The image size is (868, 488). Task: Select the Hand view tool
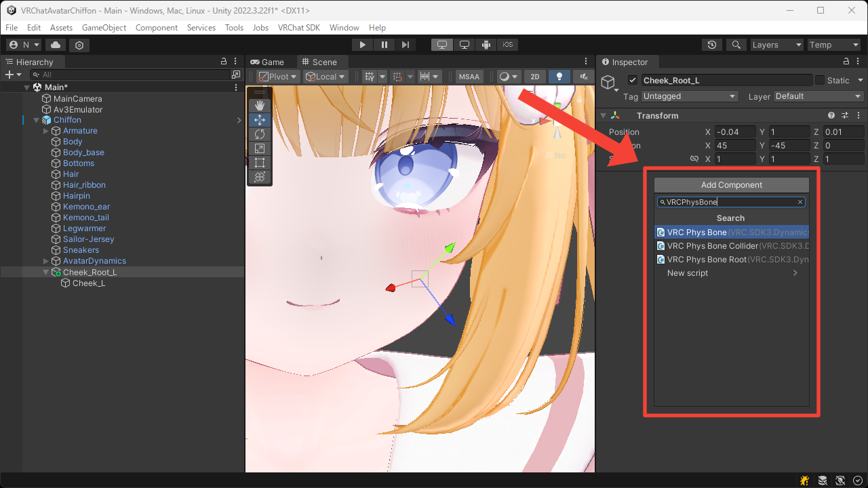click(x=260, y=105)
